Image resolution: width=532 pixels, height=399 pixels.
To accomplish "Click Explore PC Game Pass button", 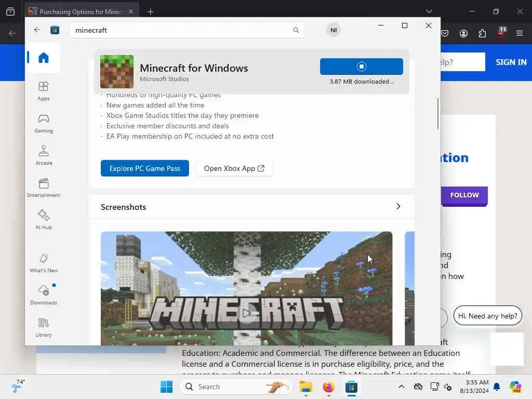I will click(145, 168).
